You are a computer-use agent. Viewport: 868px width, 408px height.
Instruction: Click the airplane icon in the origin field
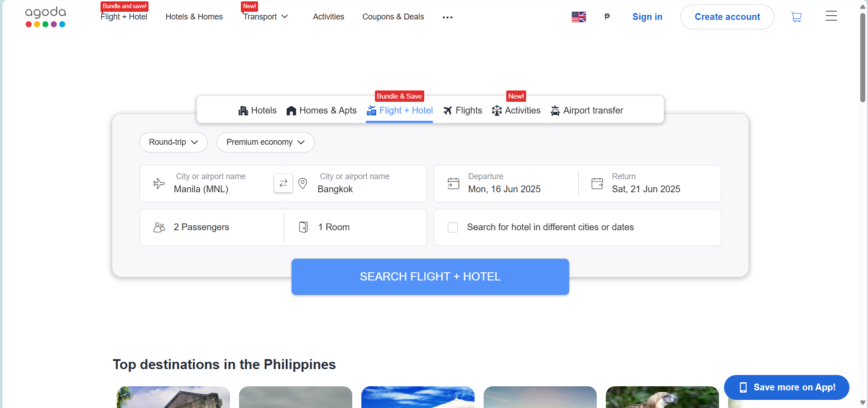pyautogui.click(x=159, y=183)
